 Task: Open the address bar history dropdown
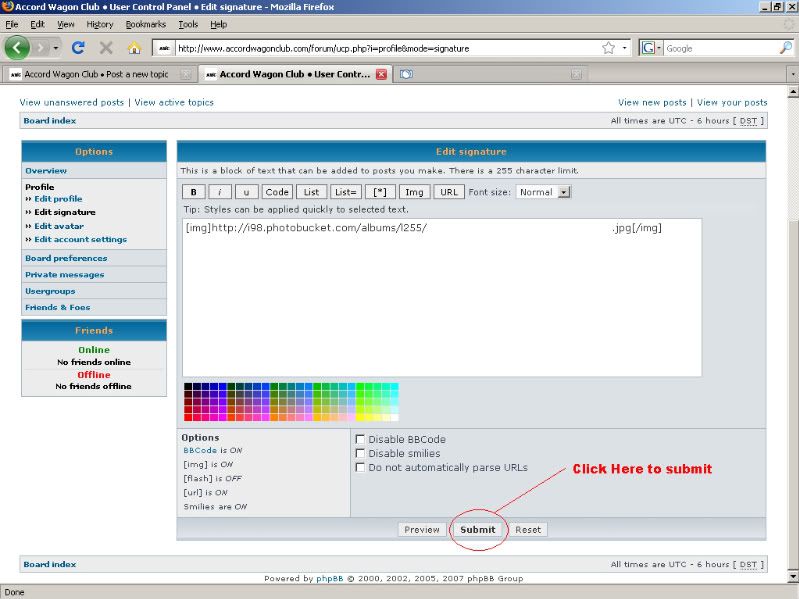coord(624,48)
